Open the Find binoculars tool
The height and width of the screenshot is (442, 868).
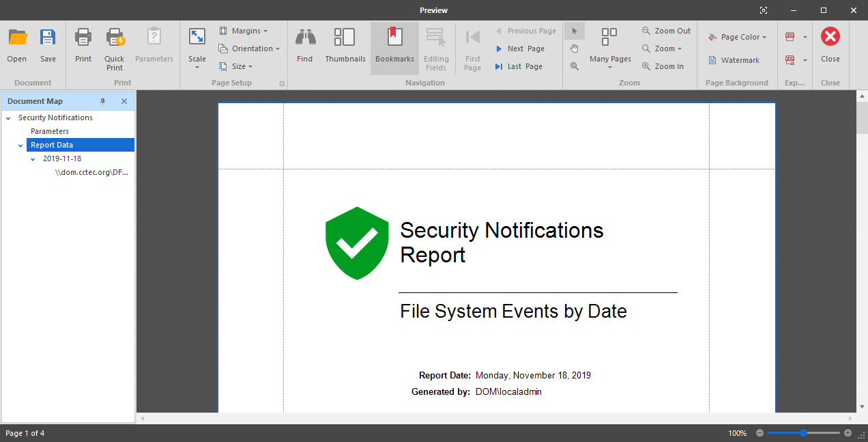coord(304,38)
